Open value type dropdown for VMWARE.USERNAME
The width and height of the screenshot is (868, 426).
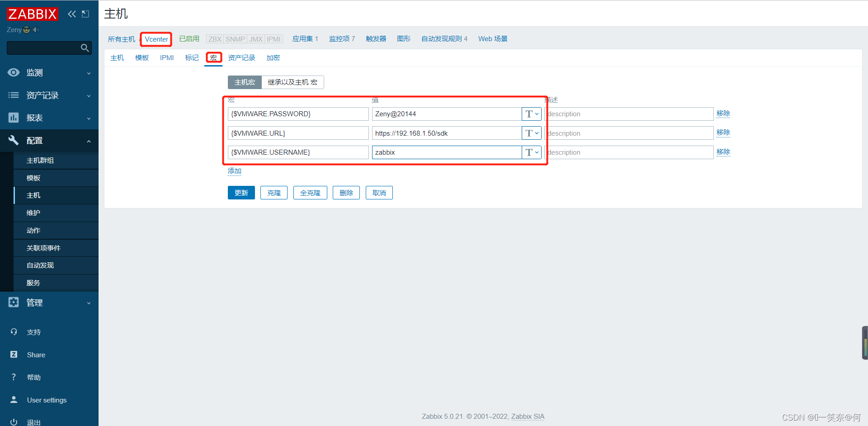532,152
